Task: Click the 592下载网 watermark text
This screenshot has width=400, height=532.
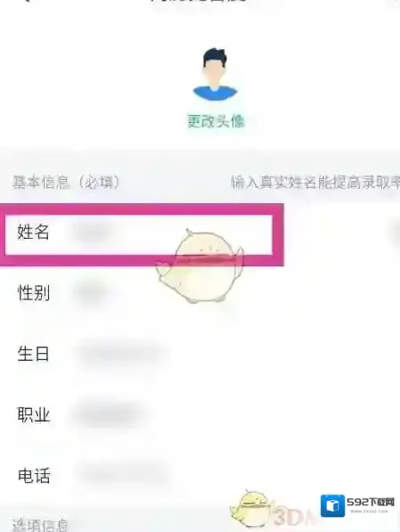Action: pyautogui.click(x=371, y=502)
